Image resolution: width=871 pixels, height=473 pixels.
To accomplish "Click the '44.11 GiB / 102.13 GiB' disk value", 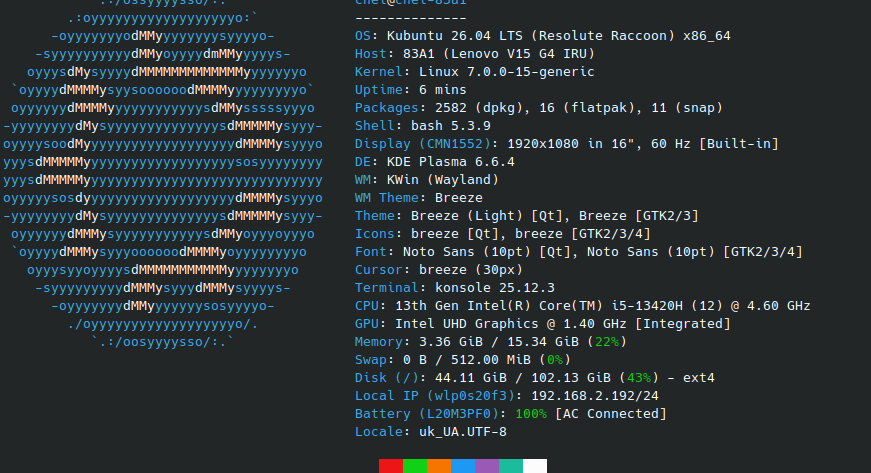I will [x=523, y=378].
